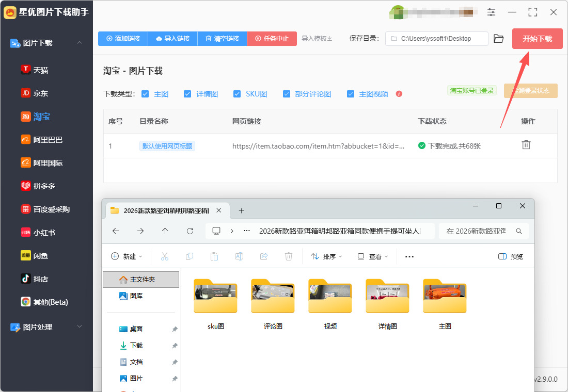Refresh the File Explorer folder
568x392 pixels.
coord(190,231)
